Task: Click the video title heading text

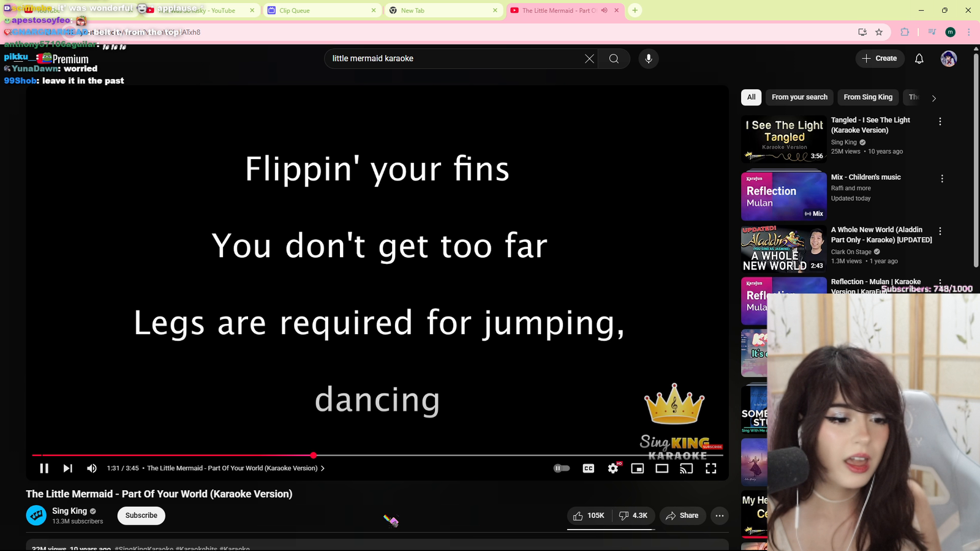Action: (x=159, y=494)
